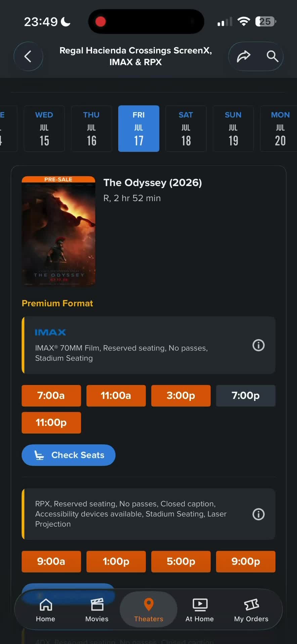The height and width of the screenshot is (644, 297).
Task: Open The Odyssey poster thumbnail
Action: 58,231
